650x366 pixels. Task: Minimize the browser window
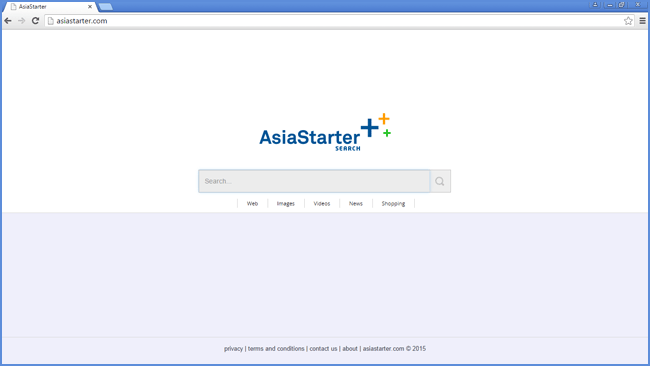(x=610, y=5)
